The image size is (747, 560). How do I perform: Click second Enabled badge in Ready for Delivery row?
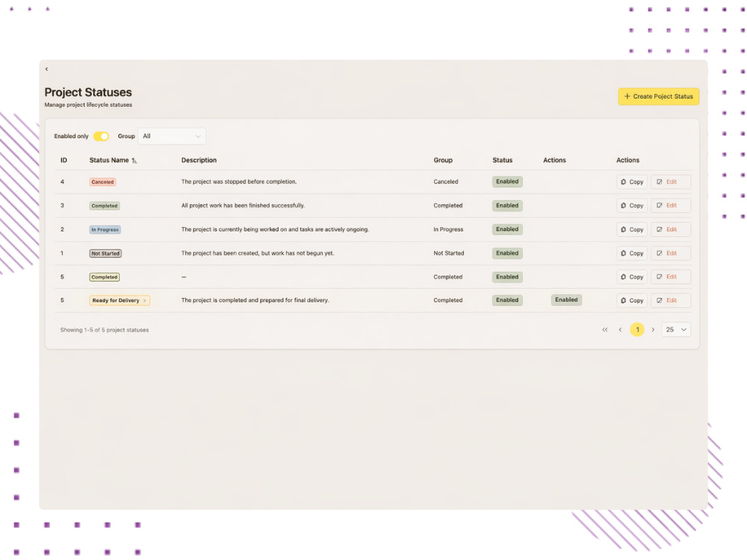(566, 300)
